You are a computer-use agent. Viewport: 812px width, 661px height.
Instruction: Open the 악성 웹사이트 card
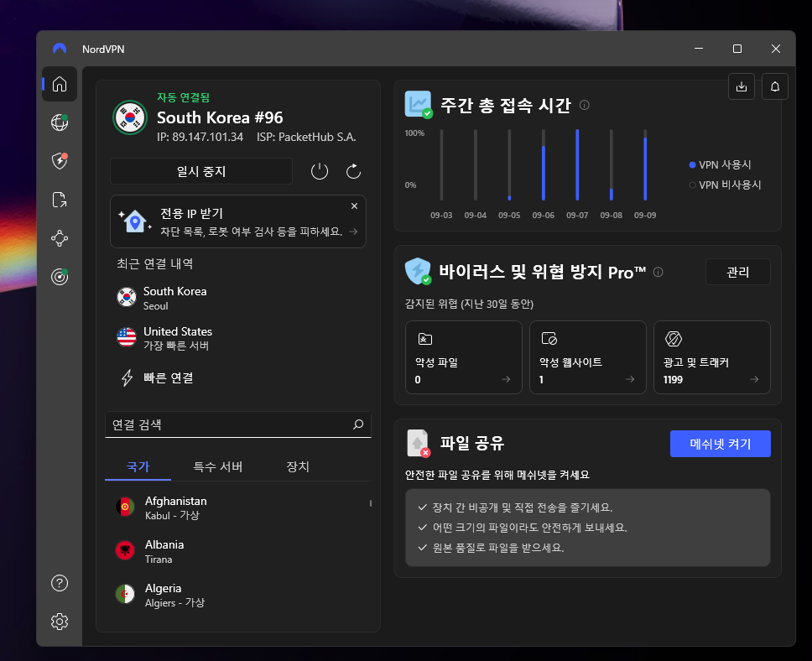pyautogui.click(x=588, y=357)
